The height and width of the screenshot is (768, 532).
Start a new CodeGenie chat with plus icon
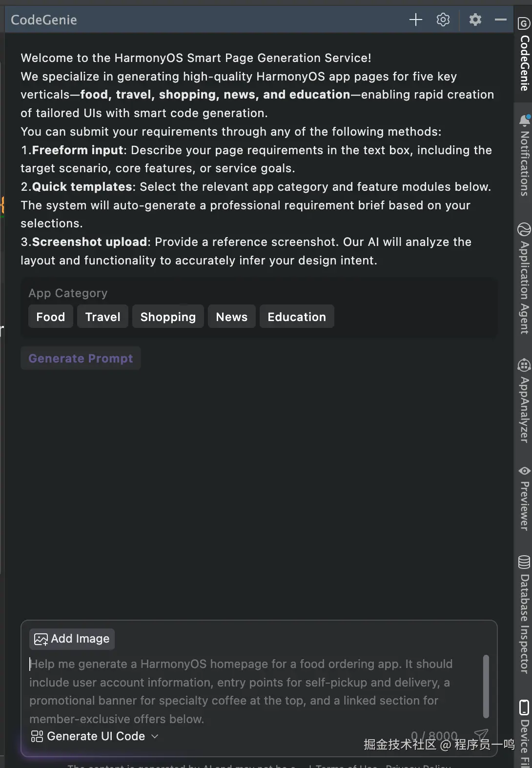point(415,20)
